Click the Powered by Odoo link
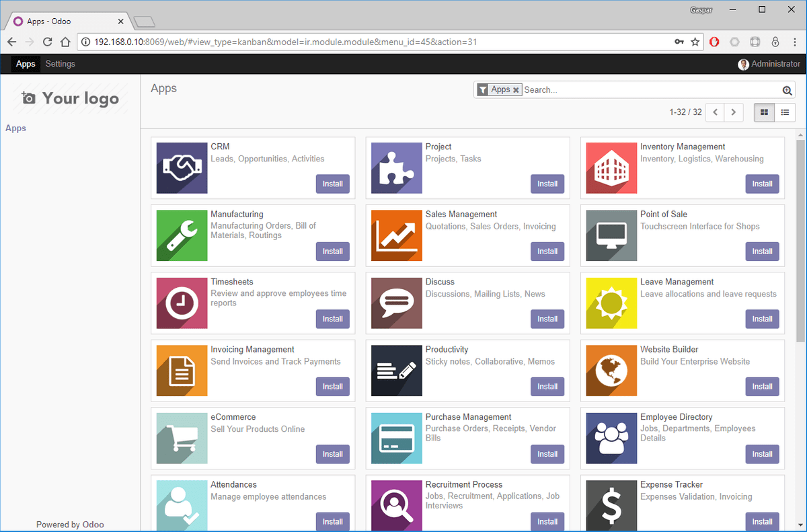The height and width of the screenshot is (532, 807). click(x=70, y=525)
